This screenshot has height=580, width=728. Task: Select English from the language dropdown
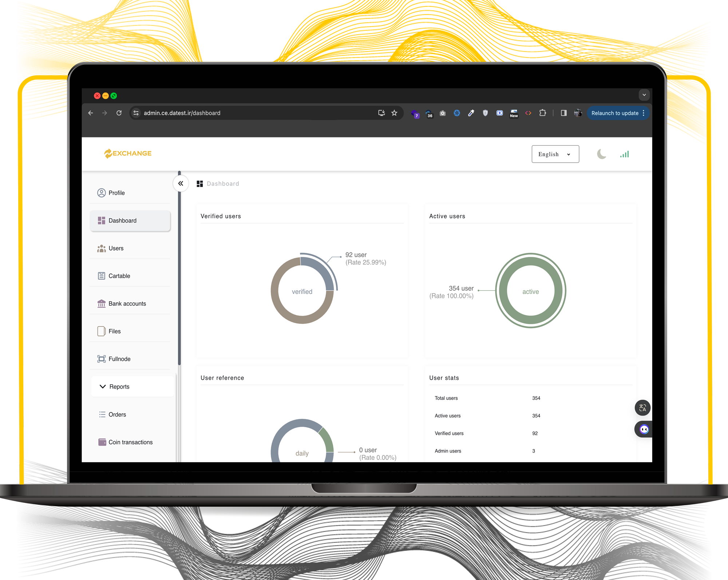tap(554, 154)
